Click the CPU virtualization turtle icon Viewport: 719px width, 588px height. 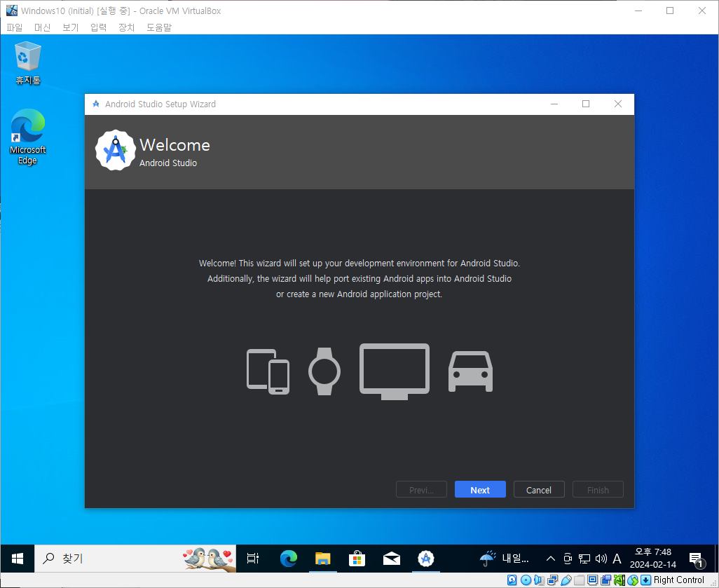pyautogui.click(x=619, y=580)
